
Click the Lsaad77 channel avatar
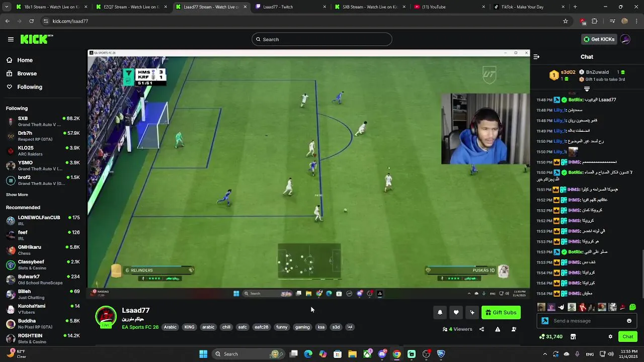[x=106, y=317]
